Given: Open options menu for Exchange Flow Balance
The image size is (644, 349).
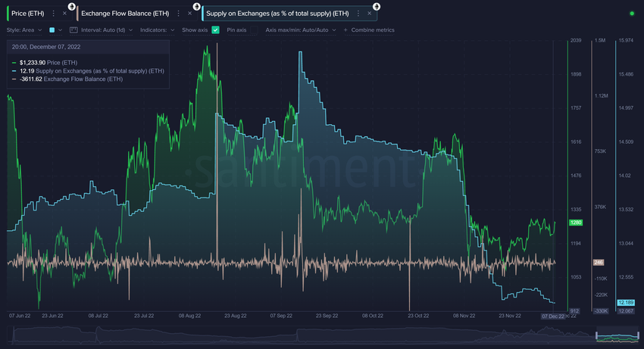Looking at the screenshot, I should pyautogui.click(x=178, y=14).
